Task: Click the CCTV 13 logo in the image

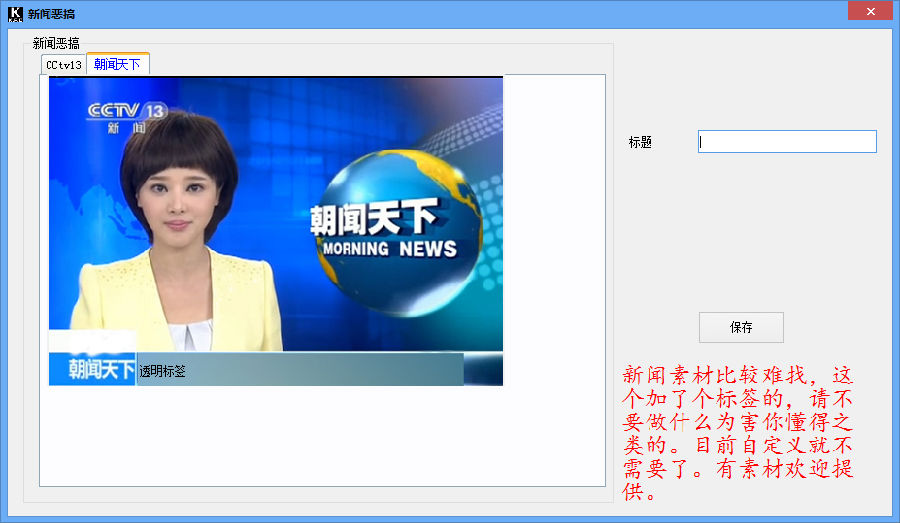Action: (126, 111)
